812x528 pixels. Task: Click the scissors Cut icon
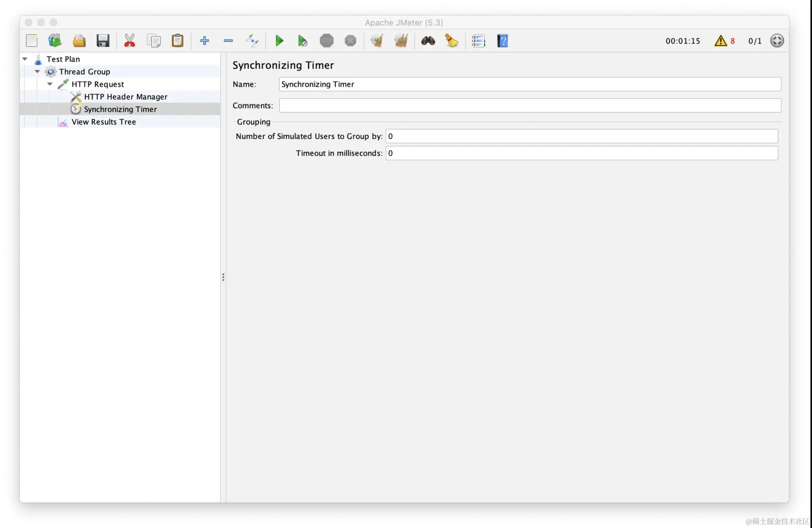tap(129, 41)
